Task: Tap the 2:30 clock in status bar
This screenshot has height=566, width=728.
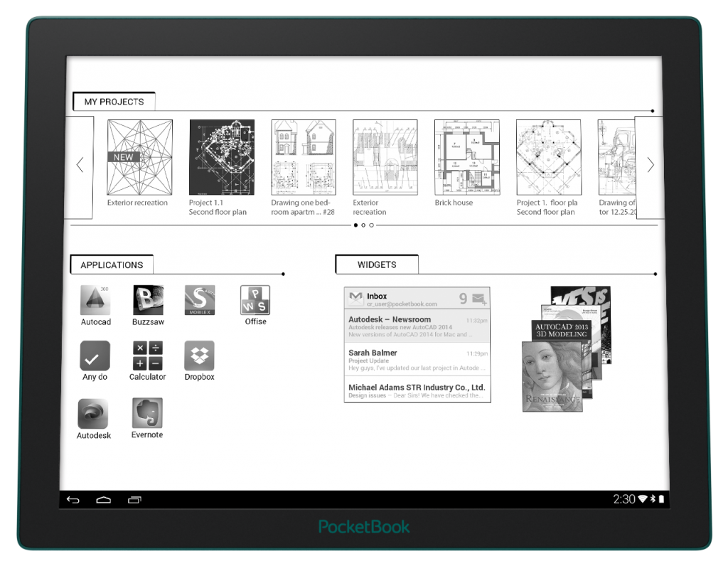Action: click(623, 499)
